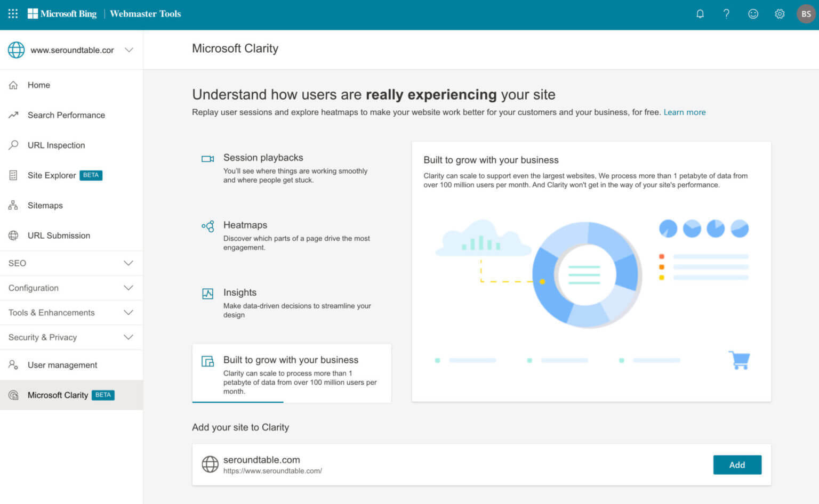Image resolution: width=819 pixels, height=504 pixels.
Task: Click the Built to grow window icon
Action: [x=207, y=361]
